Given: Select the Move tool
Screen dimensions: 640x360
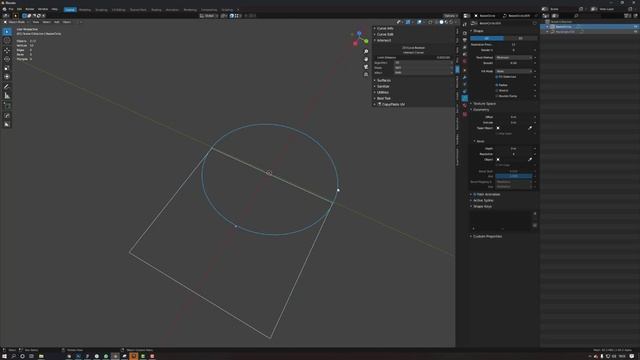Looking at the screenshot, I should (x=7, y=51).
